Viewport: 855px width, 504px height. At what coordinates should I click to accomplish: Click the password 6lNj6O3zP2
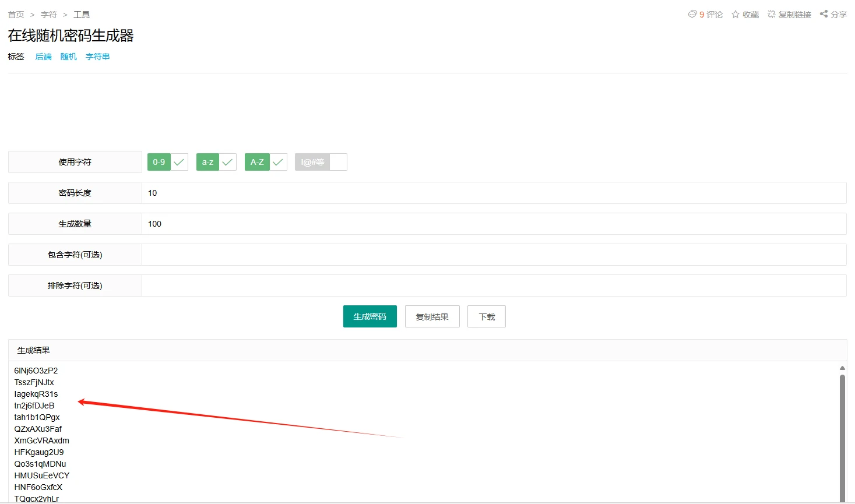pos(36,371)
